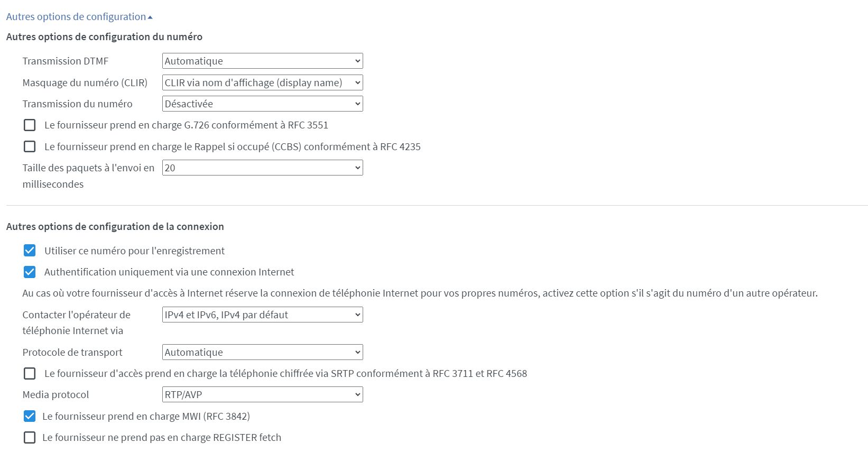The width and height of the screenshot is (868, 452).
Task: Enable téléphonie chiffrée via SRTP checkbox
Action: pyautogui.click(x=30, y=373)
